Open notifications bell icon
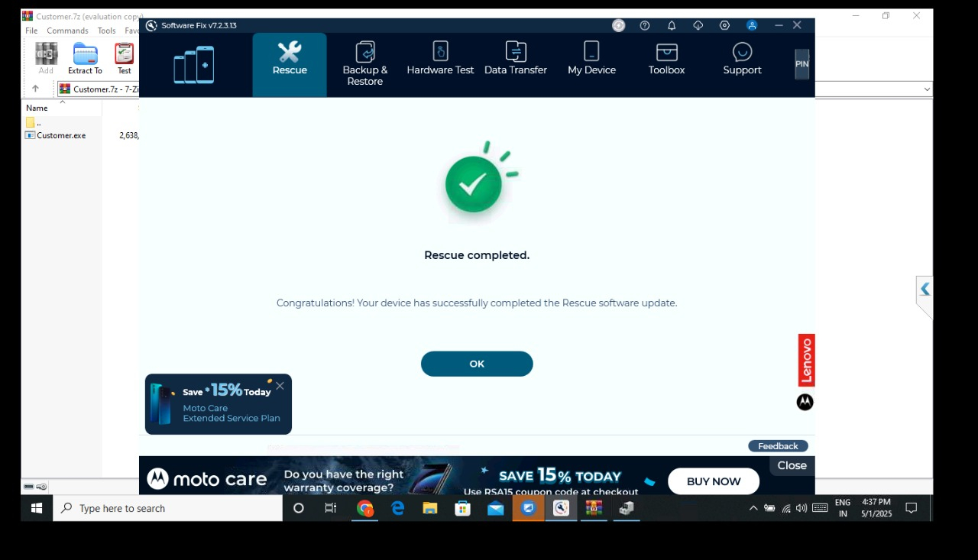The width and height of the screenshot is (978, 560). (x=672, y=25)
